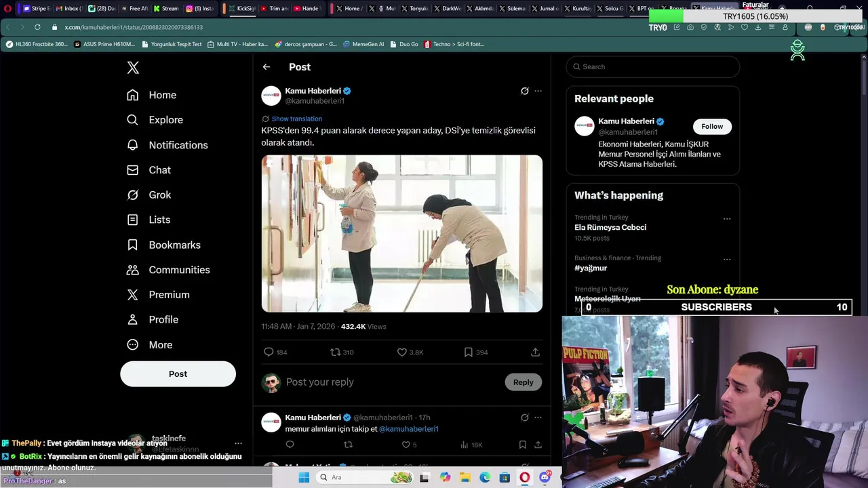Click the repost icon showing 310
The image size is (868, 488).
tap(335, 352)
